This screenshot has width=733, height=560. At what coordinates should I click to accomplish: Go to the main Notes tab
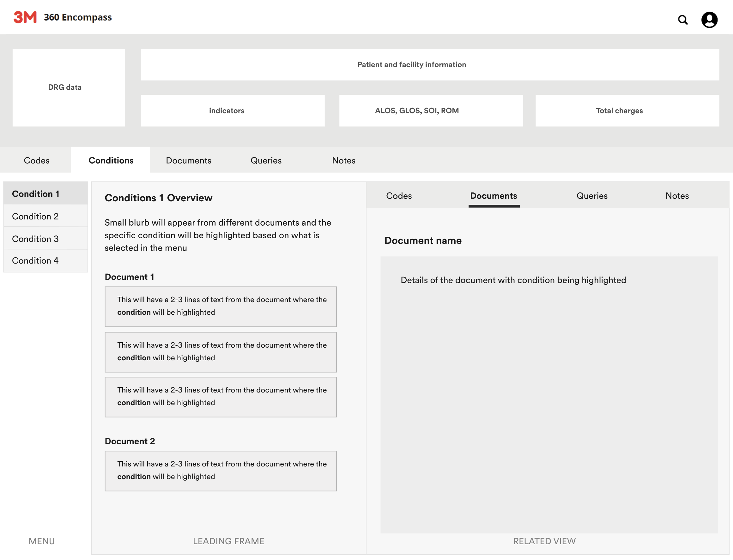343,160
